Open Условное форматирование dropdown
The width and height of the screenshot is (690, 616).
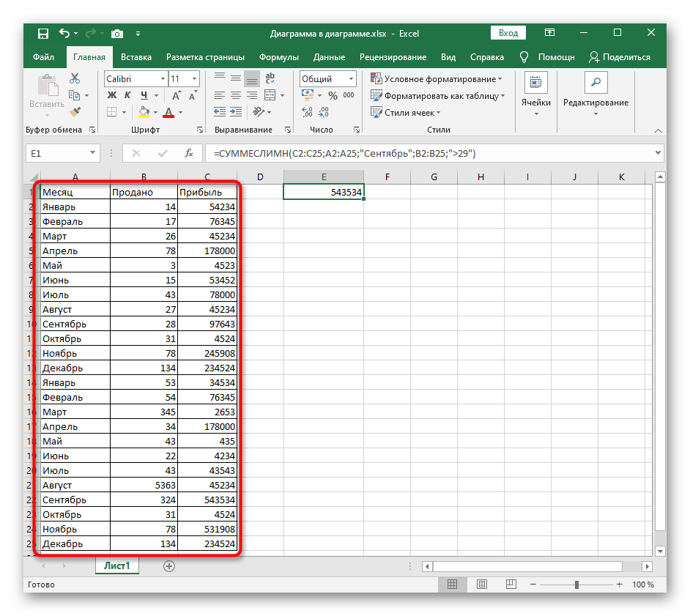pos(437,79)
